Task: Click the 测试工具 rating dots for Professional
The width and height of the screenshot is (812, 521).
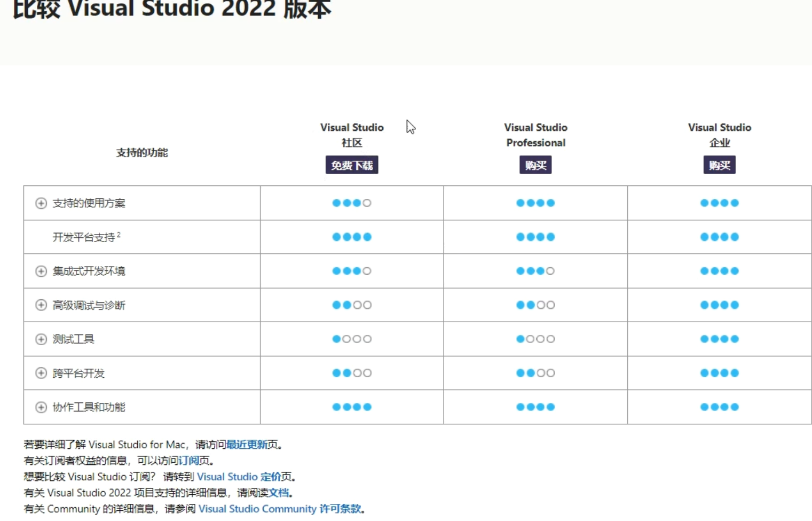Action: 535,339
